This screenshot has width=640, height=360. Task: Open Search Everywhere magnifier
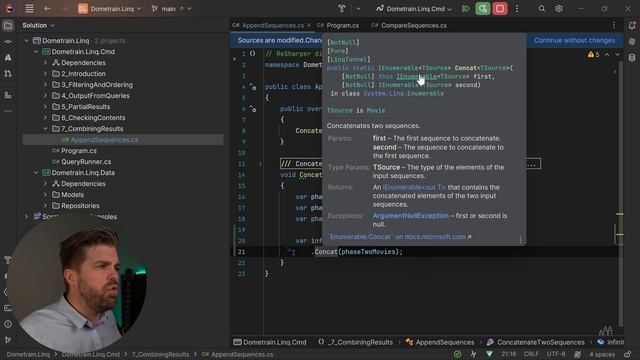[542, 9]
